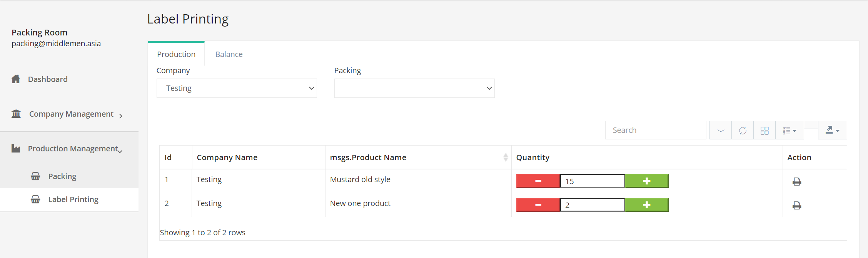Click the Dashboard home icon
The image size is (868, 258).
tap(16, 79)
